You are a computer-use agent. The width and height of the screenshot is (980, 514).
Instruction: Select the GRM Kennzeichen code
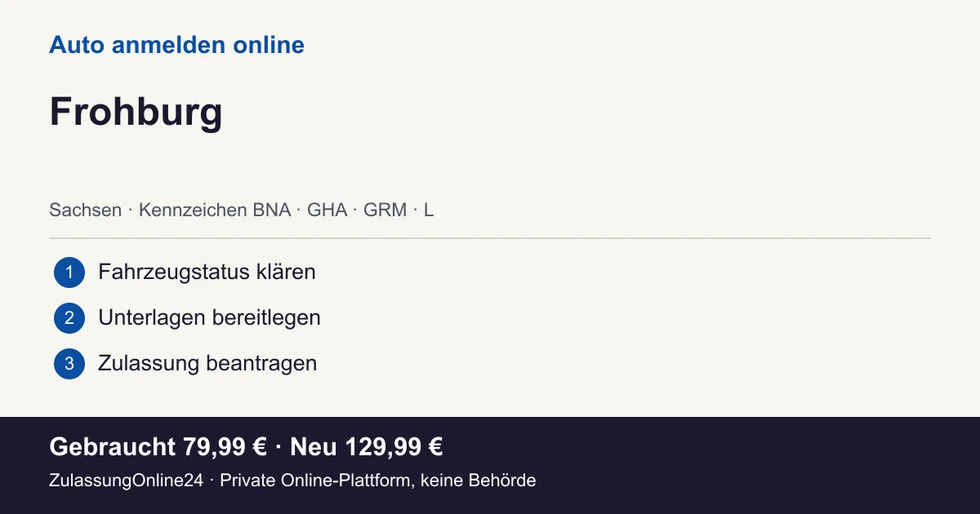click(x=385, y=210)
